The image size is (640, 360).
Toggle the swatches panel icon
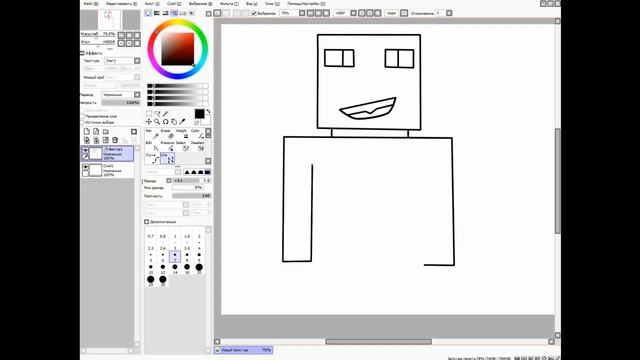pos(183,13)
